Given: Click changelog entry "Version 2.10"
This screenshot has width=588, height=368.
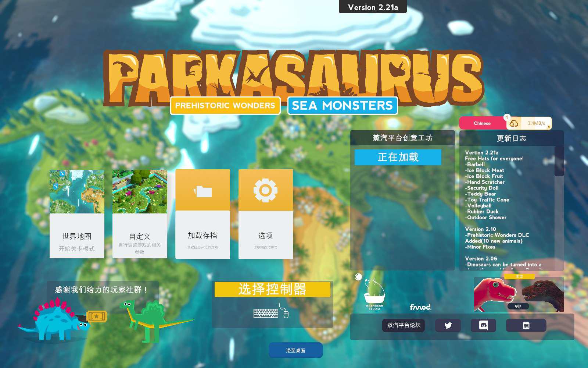Looking at the screenshot, I should click(480, 229).
